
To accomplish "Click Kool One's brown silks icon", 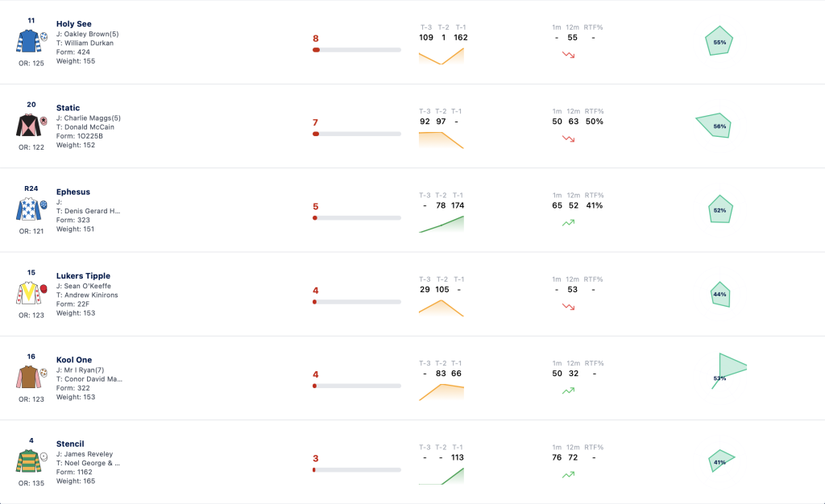I will 28,377.
